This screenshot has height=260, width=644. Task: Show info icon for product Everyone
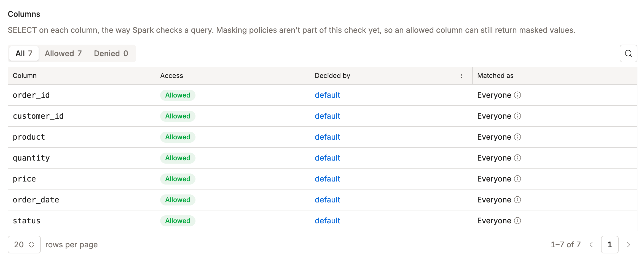coord(517,137)
